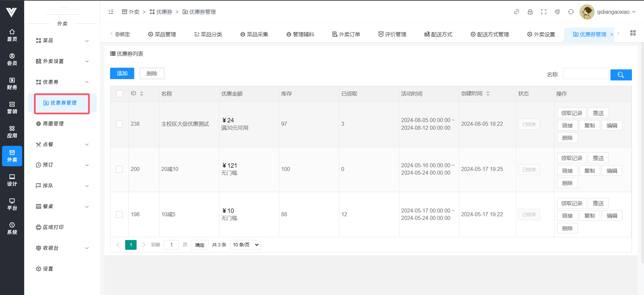Switch to the 评价管理 tab
The image size is (644, 295).
[392, 34]
